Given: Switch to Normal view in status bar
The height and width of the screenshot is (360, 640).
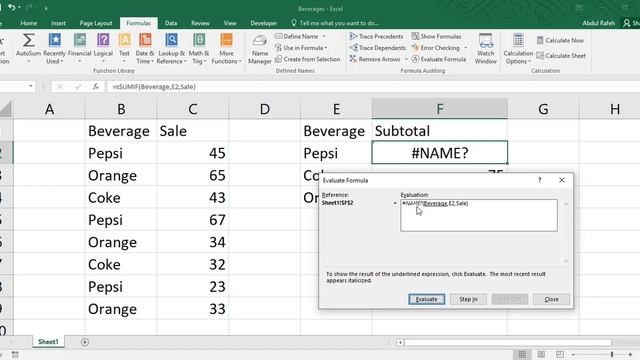Looking at the screenshot, I should 522,354.
